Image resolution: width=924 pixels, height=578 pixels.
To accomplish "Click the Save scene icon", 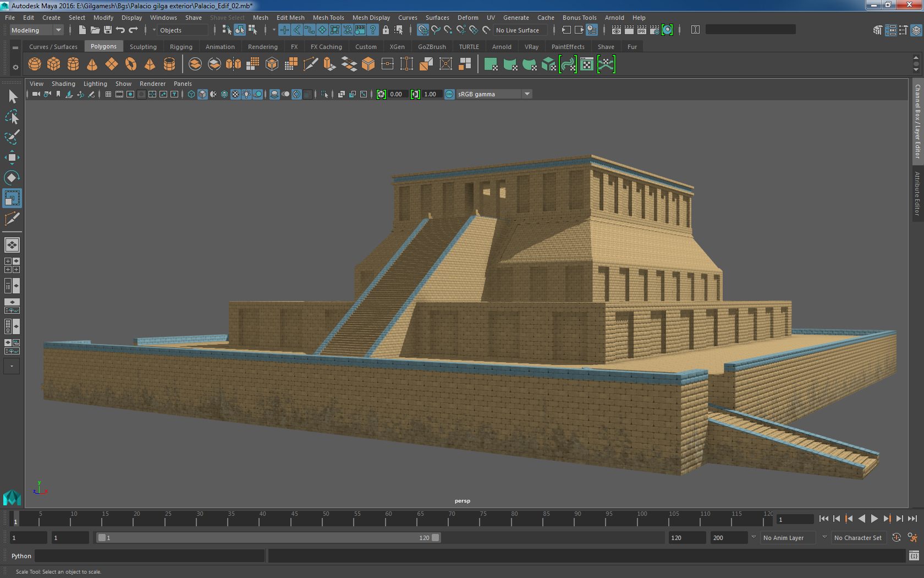I will pos(108,30).
